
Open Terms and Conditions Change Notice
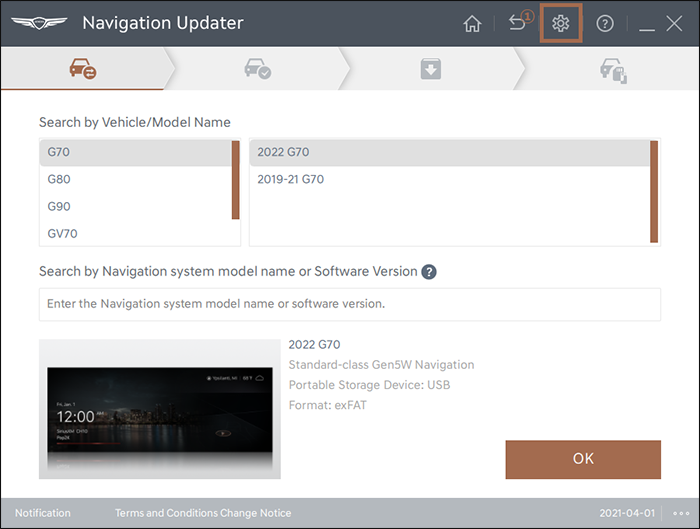coord(203,513)
